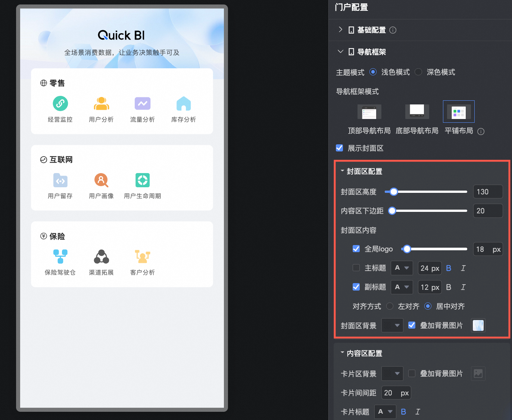
Task: Toggle italic for 卡片标题
Action: 418,412
